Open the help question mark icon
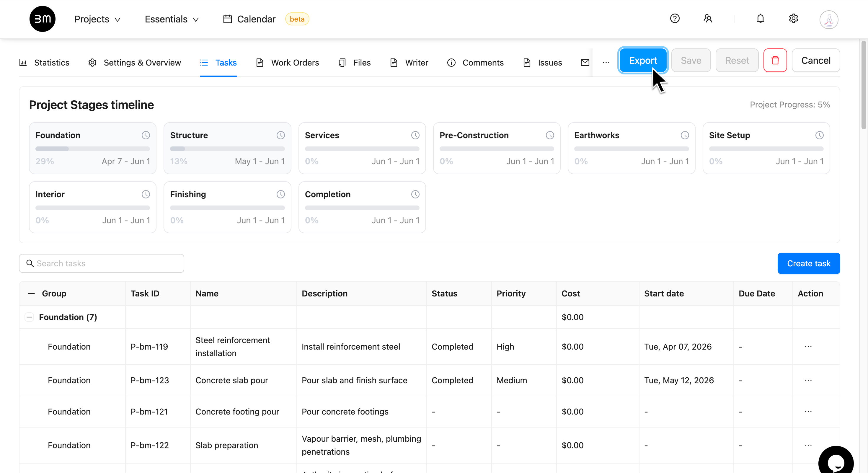The height and width of the screenshot is (473, 868). pyautogui.click(x=675, y=19)
